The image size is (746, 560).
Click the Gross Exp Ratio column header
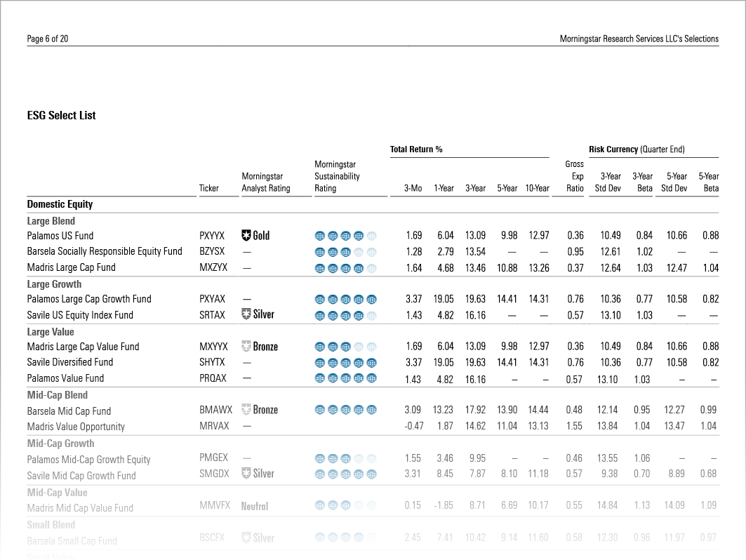574,176
